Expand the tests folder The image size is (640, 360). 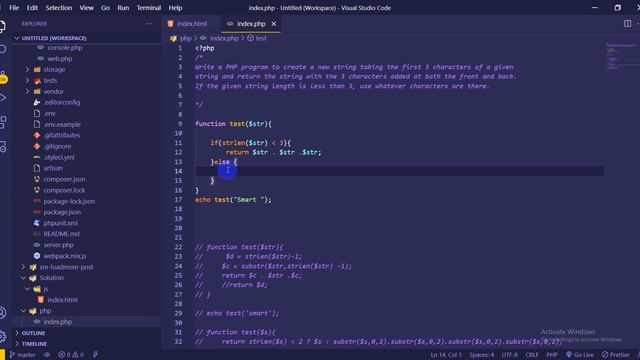point(50,80)
